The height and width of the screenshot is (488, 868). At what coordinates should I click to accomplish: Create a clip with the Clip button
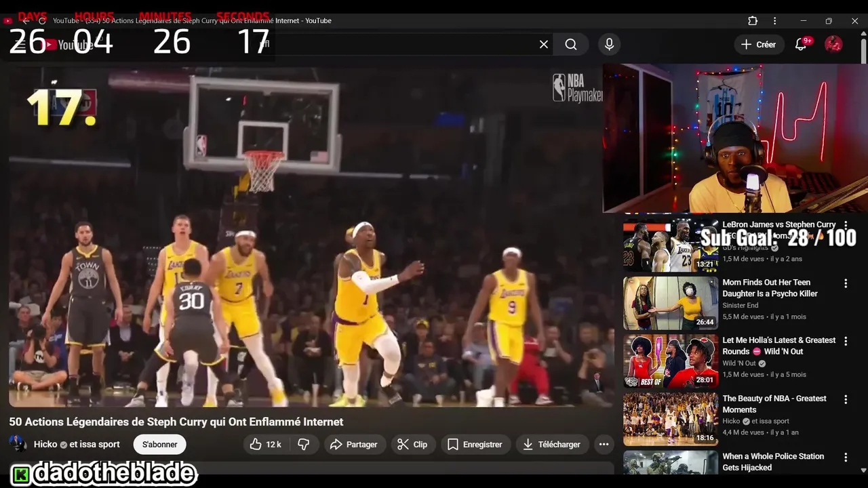412,445
